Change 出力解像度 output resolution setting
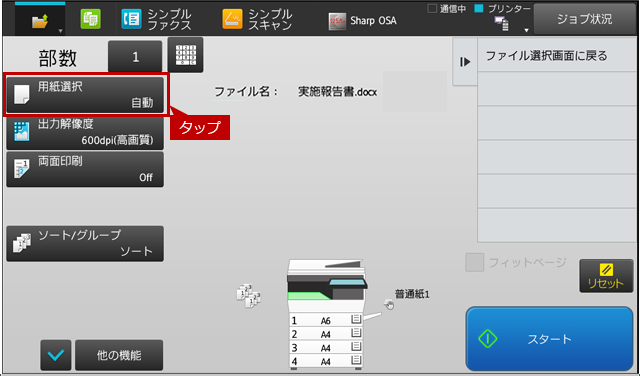This screenshot has height=376, width=640. coord(85,132)
